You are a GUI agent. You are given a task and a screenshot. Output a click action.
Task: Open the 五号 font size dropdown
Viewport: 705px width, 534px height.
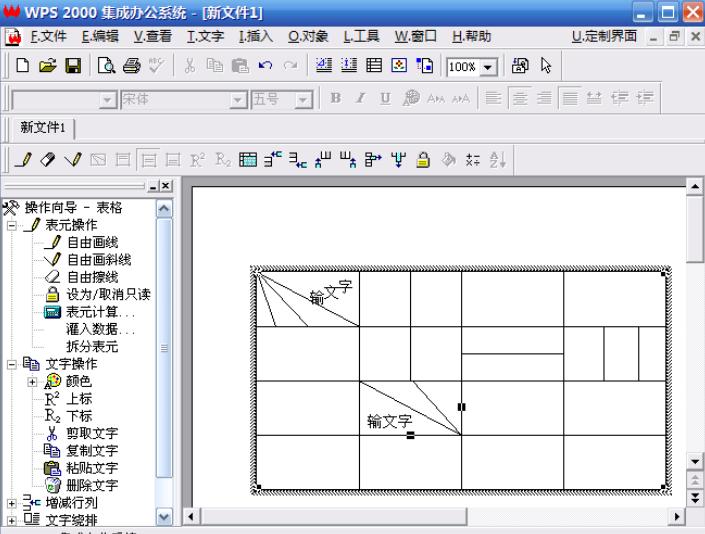coord(303,100)
